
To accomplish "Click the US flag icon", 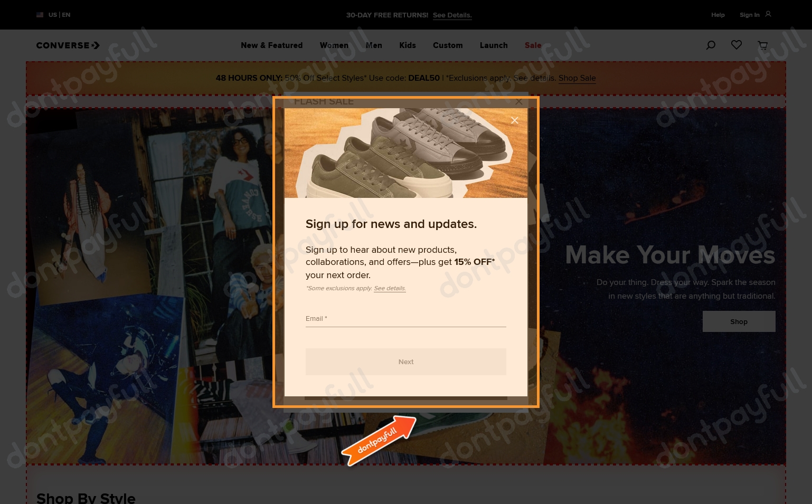I will 40,15.
